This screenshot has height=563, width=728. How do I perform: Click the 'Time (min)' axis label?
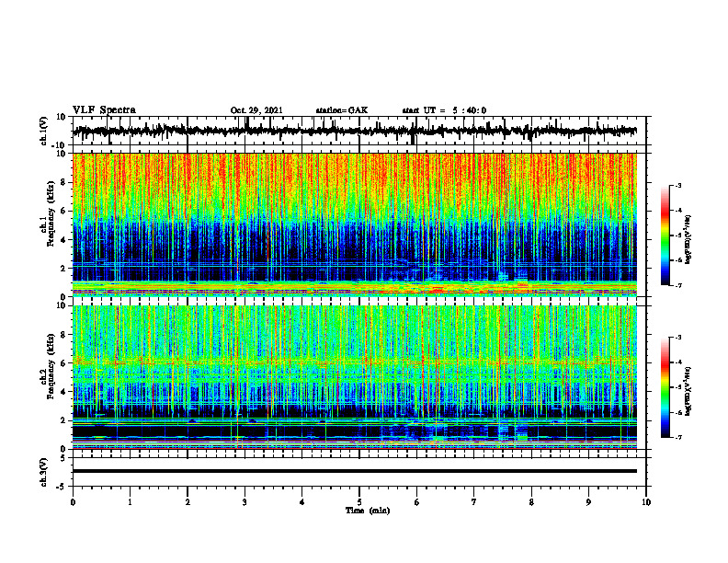(368, 511)
